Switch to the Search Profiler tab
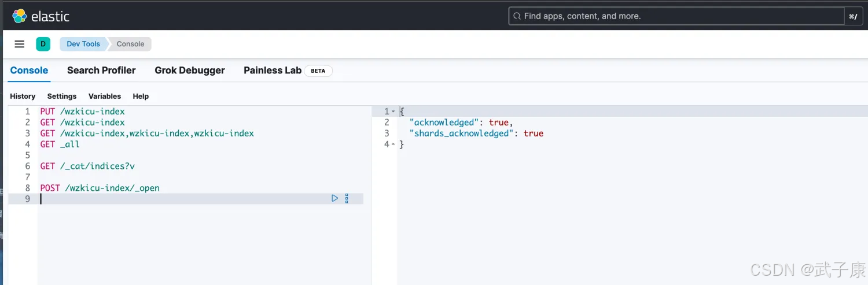868x285 pixels. click(x=101, y=71)
